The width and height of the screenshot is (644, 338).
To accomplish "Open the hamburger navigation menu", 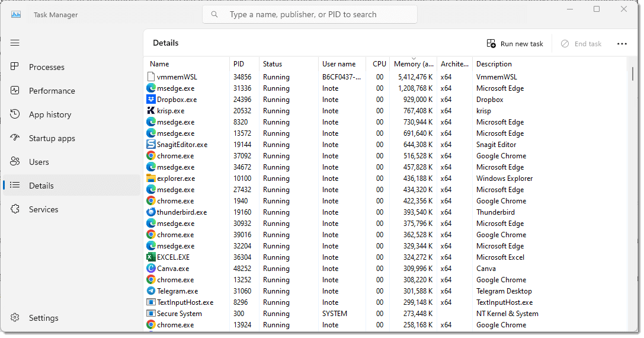I will pos(15,43).
